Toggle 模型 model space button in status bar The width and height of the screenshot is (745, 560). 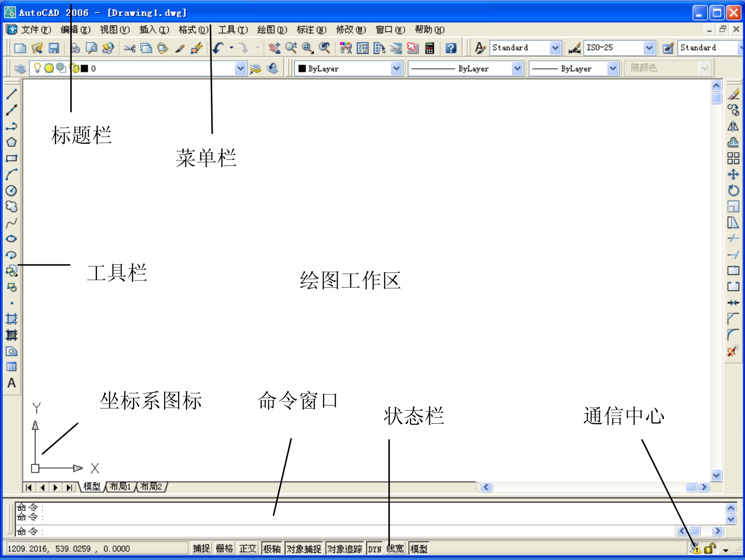[x=419, y=548]
